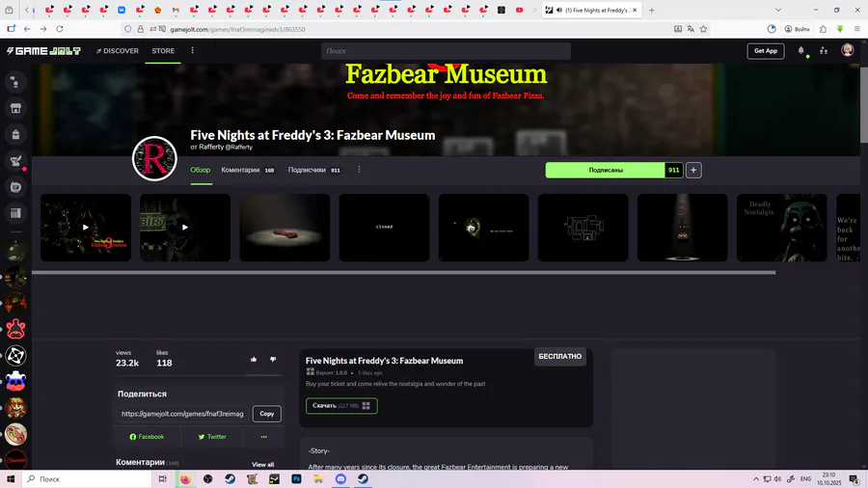This screenshot has width=868, height=488.
Task: Bookmark the page with the star icon
Action: tap(704, 29)
